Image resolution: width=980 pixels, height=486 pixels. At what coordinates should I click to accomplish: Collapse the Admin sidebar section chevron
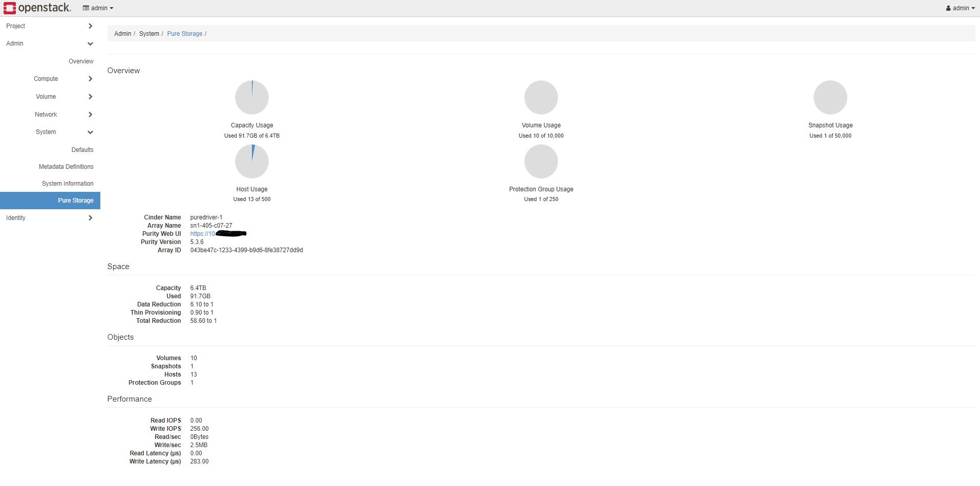pyautogui.click(x=90, y=44)
